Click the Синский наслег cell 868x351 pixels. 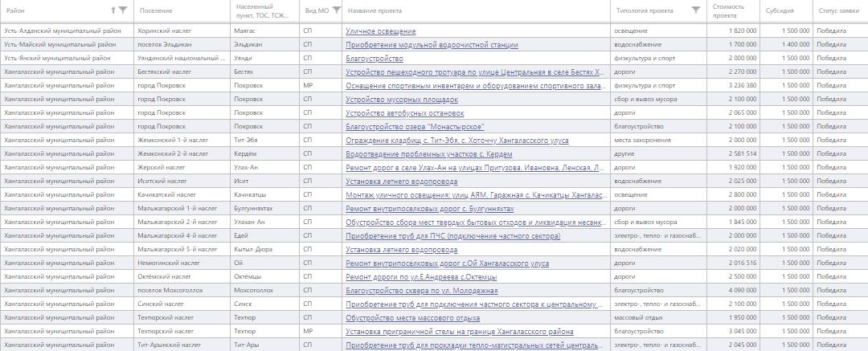(182, 304)
